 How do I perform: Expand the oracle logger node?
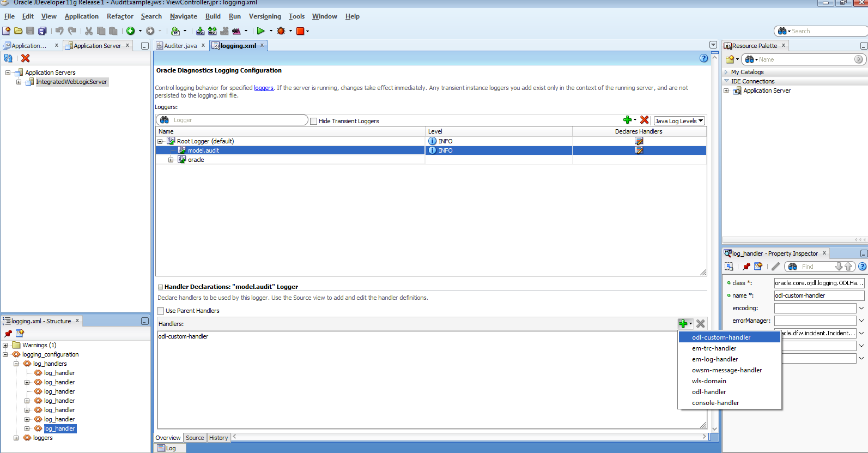[x=171, y=160]
